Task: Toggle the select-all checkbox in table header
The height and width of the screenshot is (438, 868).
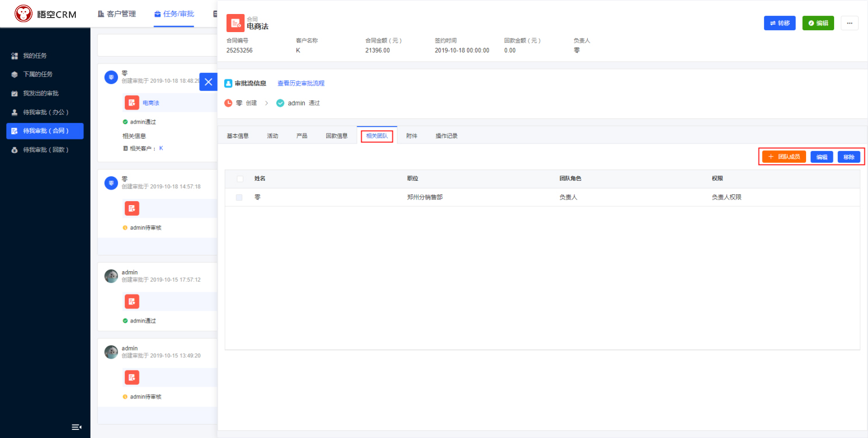Action: (x=240, y=178)
